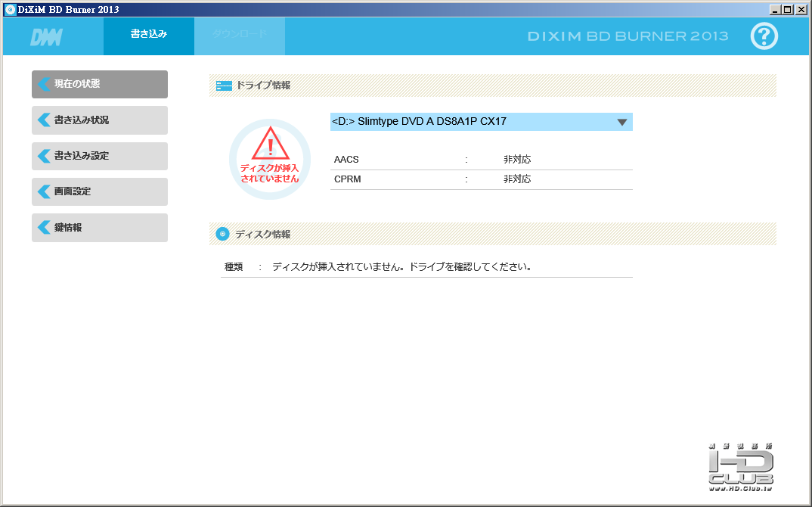Click the 非対応 value for AACS

[517, 160]
